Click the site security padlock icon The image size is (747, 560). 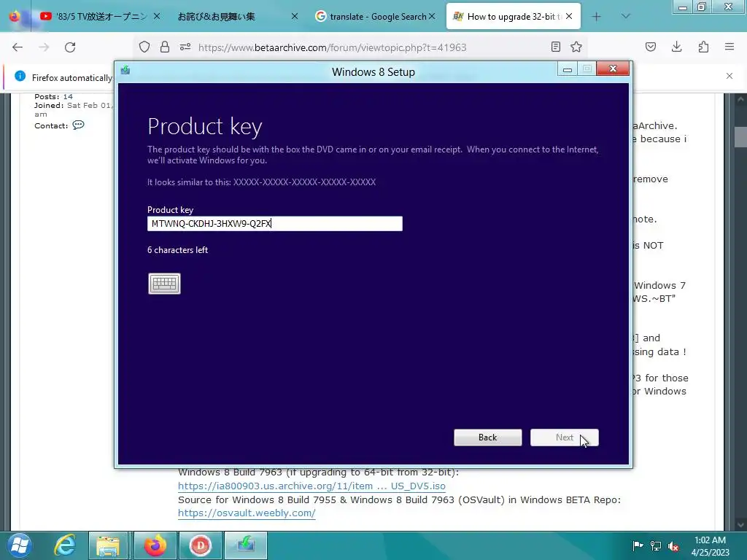click(165, 47)
